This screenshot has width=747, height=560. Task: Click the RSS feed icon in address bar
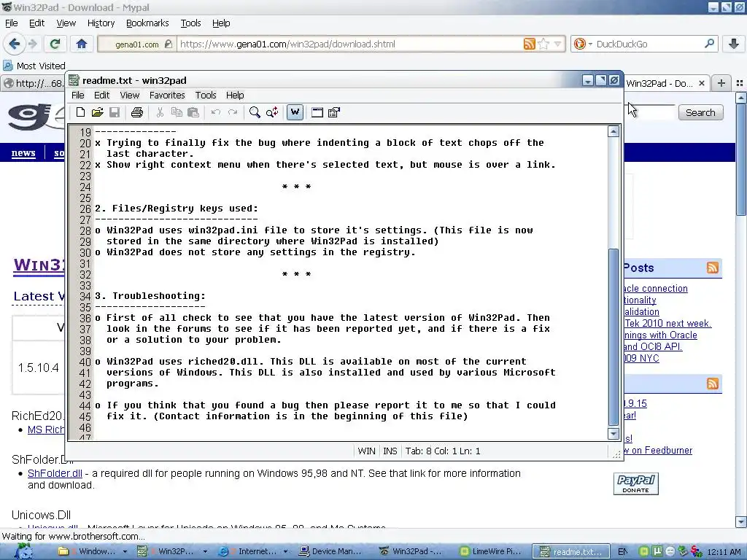click(x=530, y=44)
